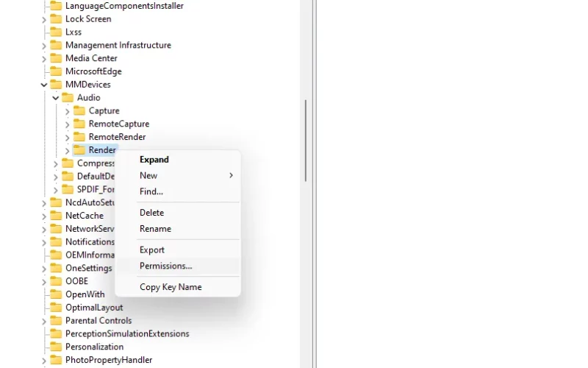
Task: Click the Capture folder icon
Action: (x=79, y=110)
